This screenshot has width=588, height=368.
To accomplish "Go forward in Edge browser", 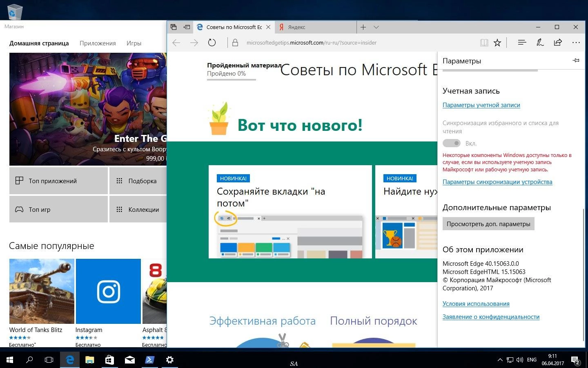I will tap(194, 43).
